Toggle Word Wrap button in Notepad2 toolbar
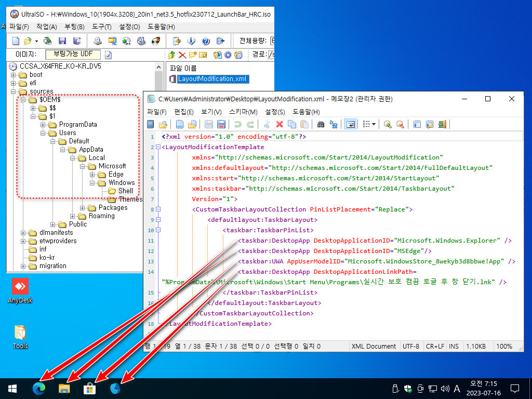Screen dimensions: 532x399 350,125
